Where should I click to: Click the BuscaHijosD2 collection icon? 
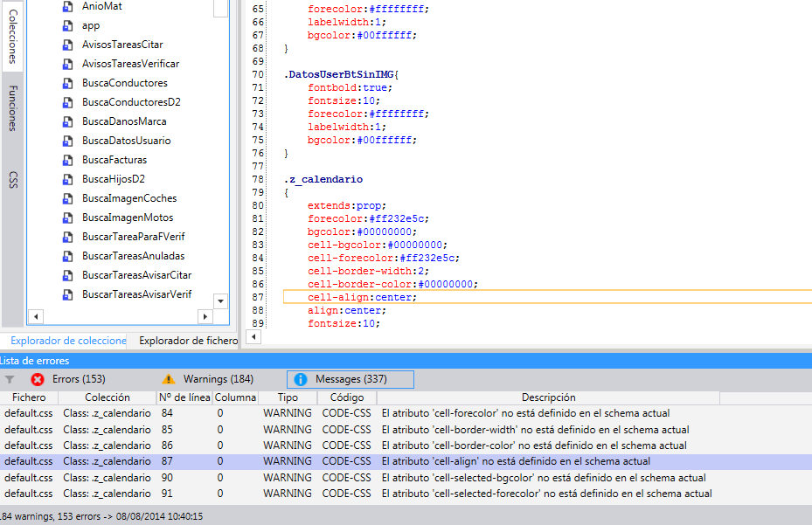coord(67,179)
